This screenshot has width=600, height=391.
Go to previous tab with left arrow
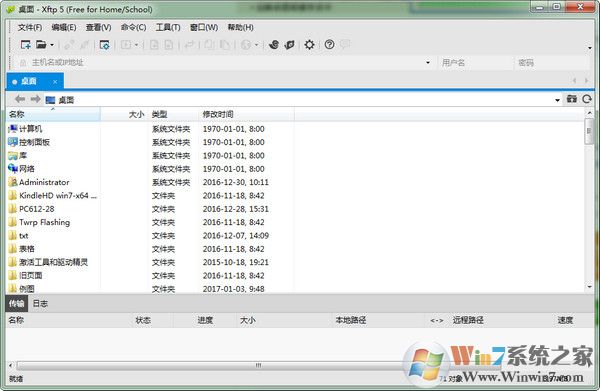(x=574, y=80)
